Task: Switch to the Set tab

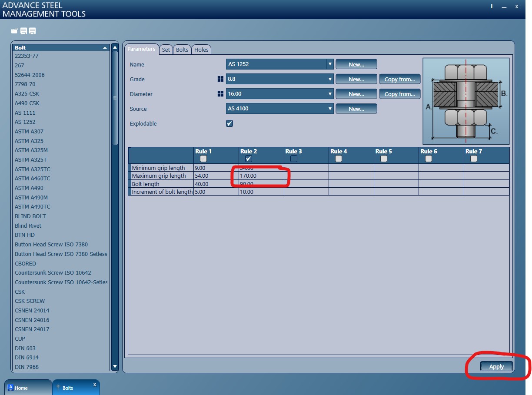Action: (166, 50)
